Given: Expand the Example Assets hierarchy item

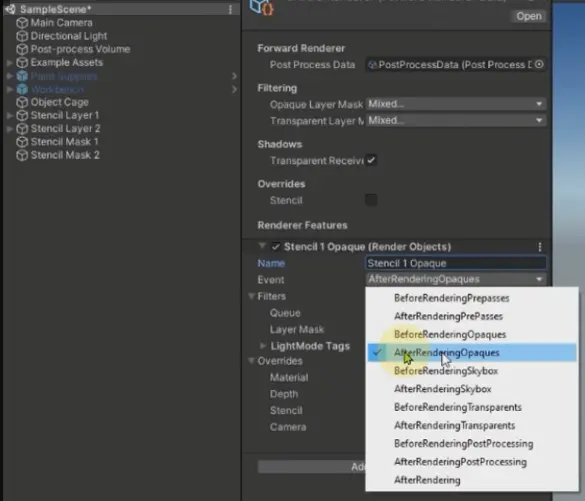Looking at the screenshot, I should [10, 63].
